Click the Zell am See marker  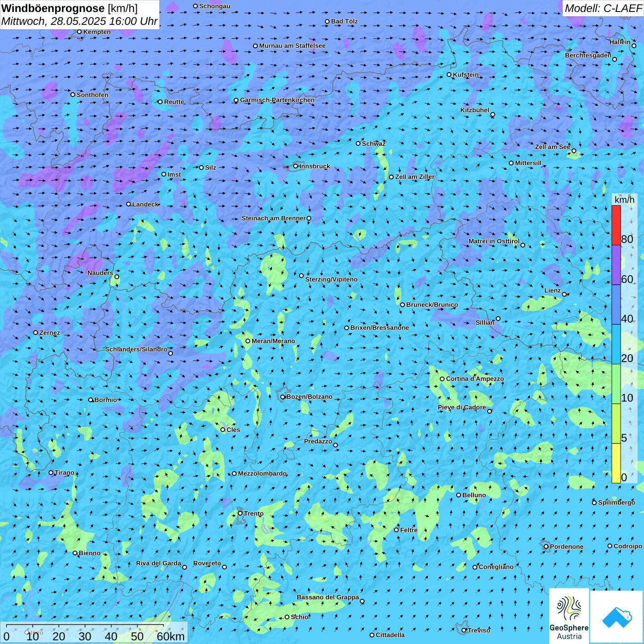(574, 151)
